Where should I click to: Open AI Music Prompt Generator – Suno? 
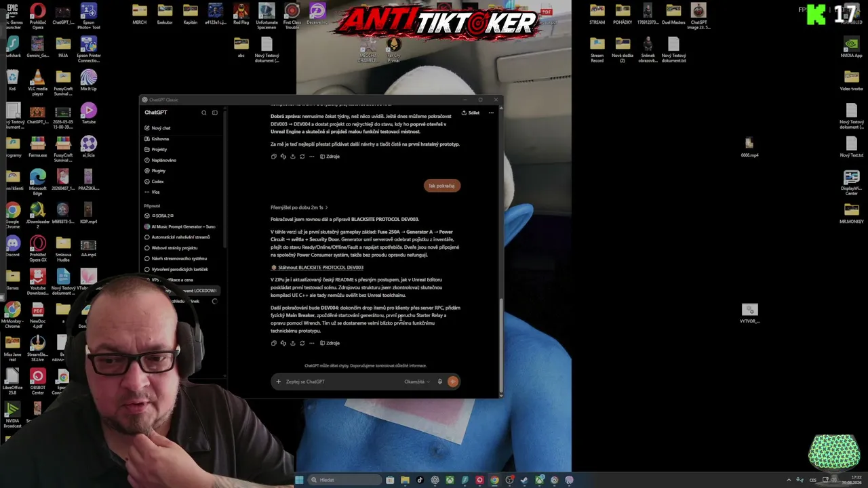click(180, 226)
